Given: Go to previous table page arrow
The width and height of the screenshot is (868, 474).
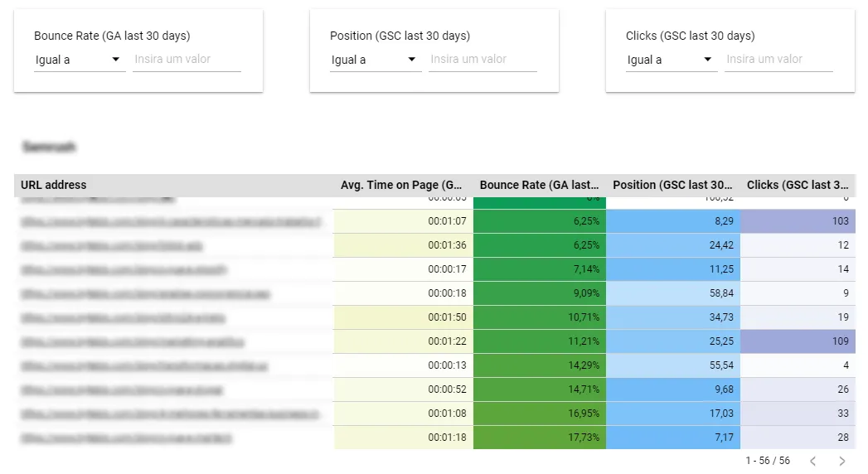Looking at the screenshot, I should tap(812, 461).
